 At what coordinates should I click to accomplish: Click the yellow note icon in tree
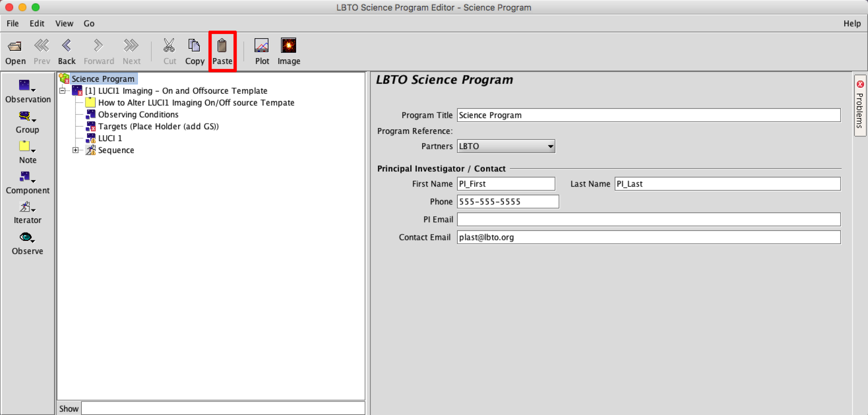click(90, 102)
